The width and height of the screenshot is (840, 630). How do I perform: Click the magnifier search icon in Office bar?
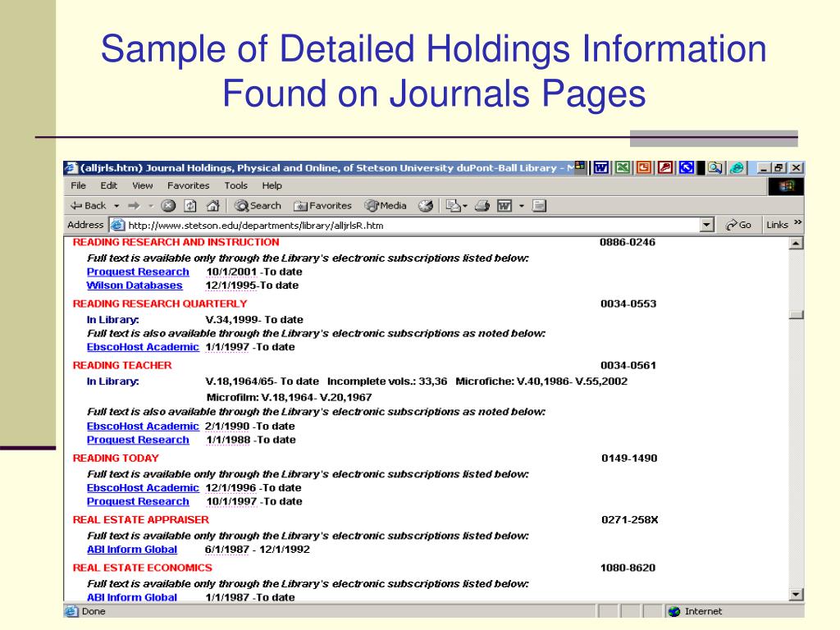tap(714, 168)
